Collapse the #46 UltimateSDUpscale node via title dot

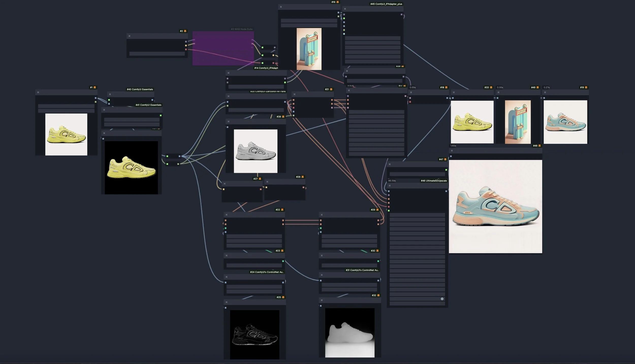[x=390, y=186]
